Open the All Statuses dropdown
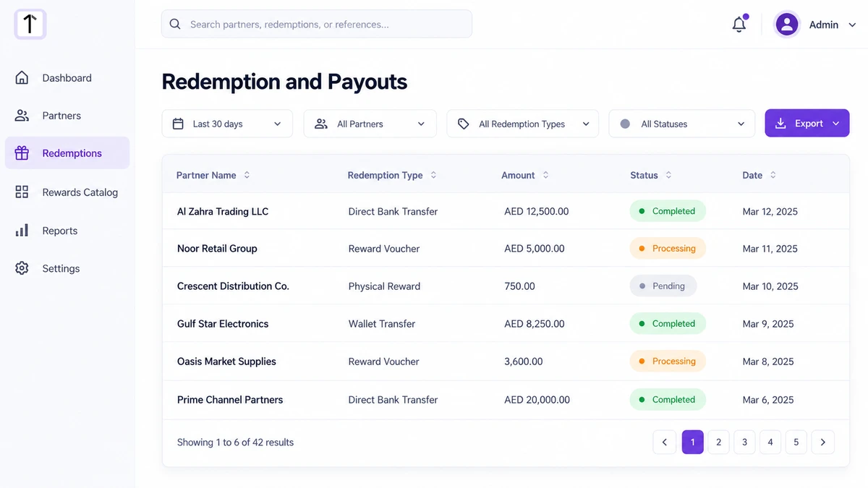868x488 pixels. (682, 124)
